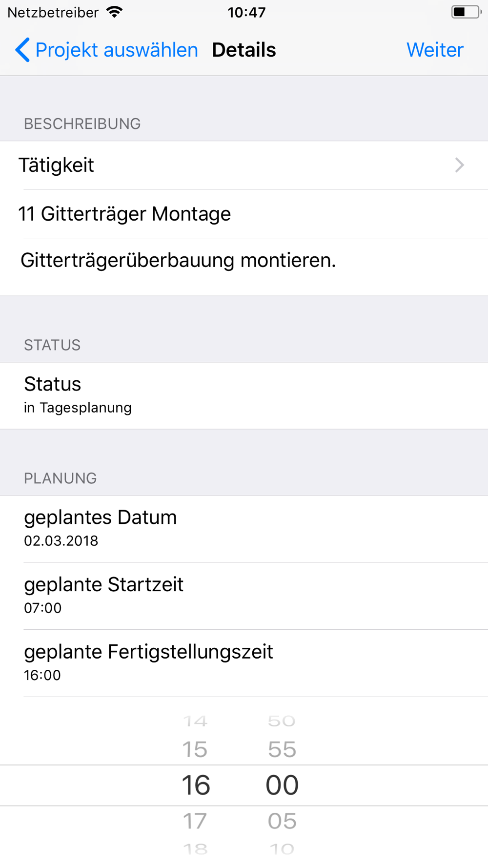The height and width of the screenshot is (868, 488).
Task: Tap the Wi-Fi status icon
Action: pos(115,12)
